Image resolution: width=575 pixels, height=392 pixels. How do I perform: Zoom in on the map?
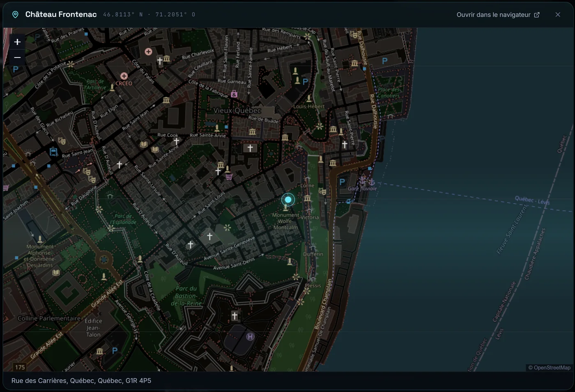point(17,42)
